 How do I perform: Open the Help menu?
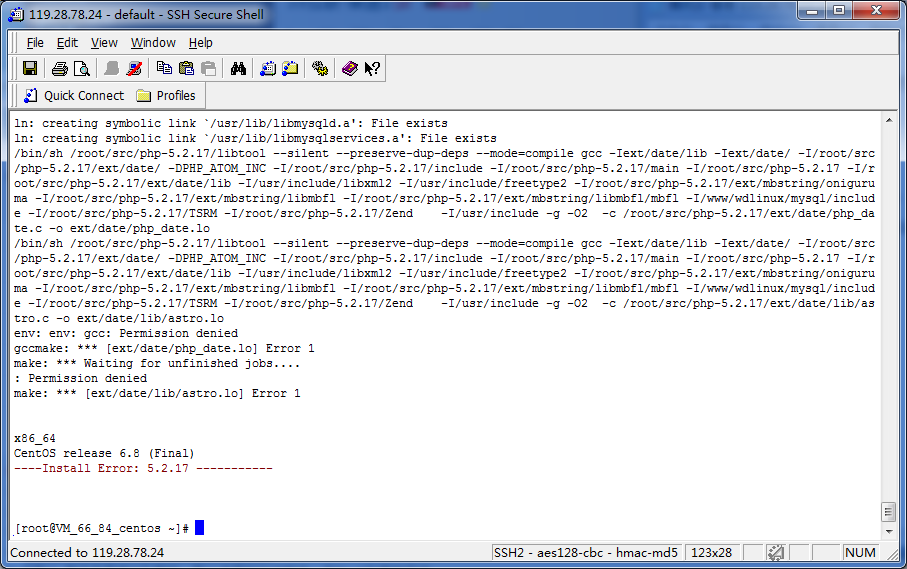200,43
